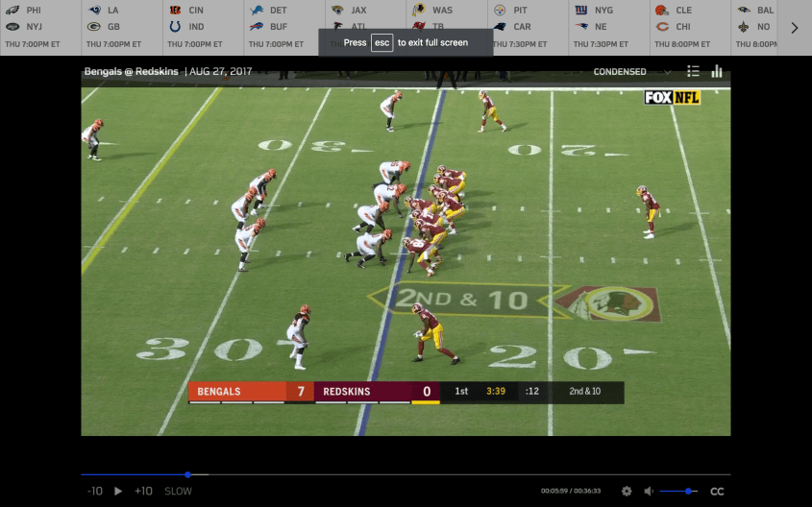Toggle SLOW motion playback
The image size is (812, 507).
(178, 491)
